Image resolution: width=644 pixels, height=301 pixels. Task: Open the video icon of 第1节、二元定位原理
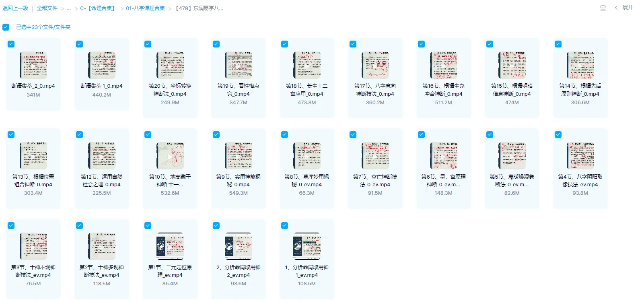[x=170, y=246]
